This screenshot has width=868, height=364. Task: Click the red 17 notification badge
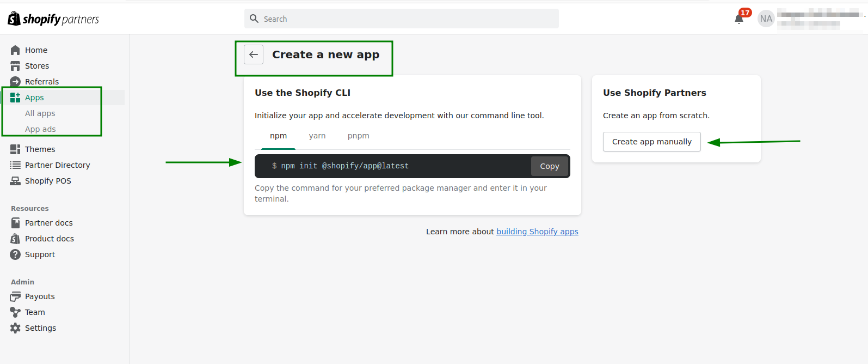745,13
